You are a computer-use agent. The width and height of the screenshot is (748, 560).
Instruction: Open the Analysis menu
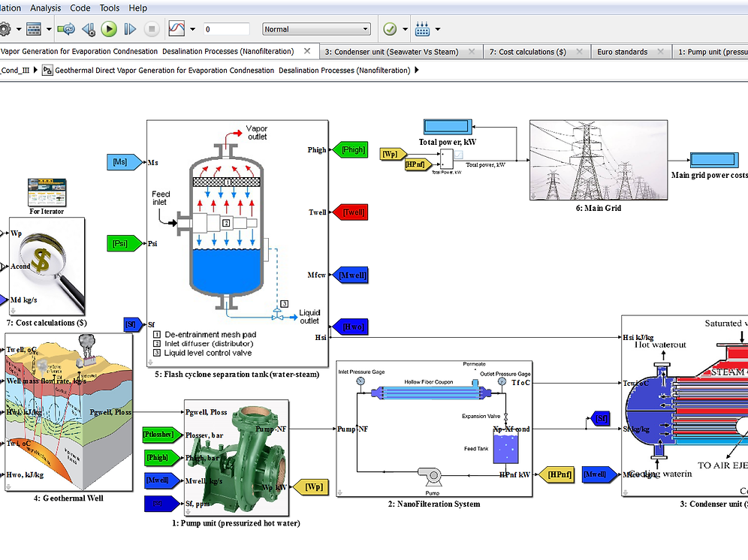tap(45, 8)
